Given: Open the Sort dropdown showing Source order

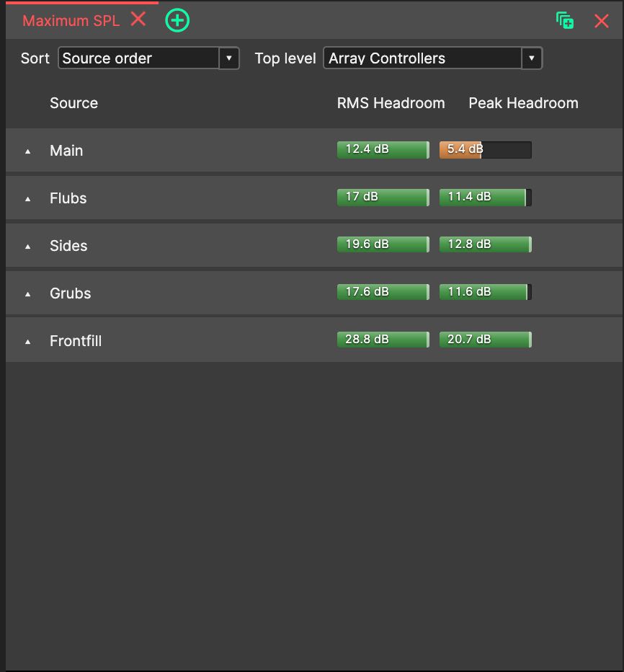Looking at the screenshot, I should click(148, 58).
